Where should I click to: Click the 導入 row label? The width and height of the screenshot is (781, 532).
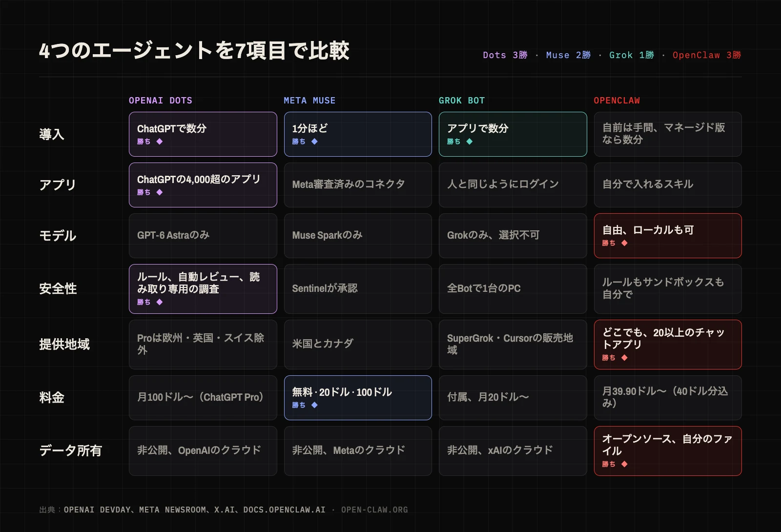pos(52,134)
